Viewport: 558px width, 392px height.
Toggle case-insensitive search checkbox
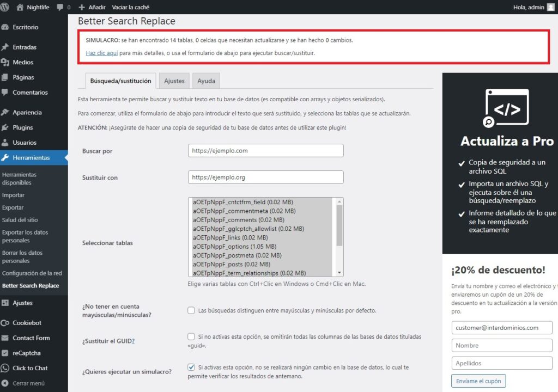coord(191,310)
